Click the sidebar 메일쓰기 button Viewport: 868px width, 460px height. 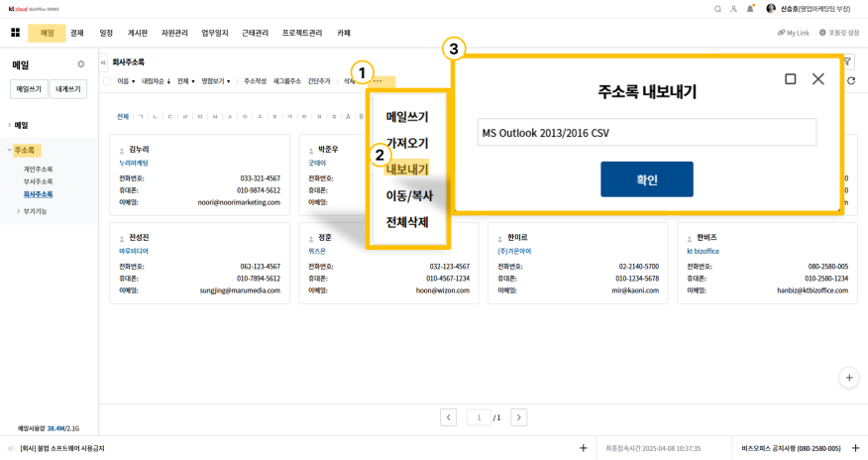[x=29, y=89]
